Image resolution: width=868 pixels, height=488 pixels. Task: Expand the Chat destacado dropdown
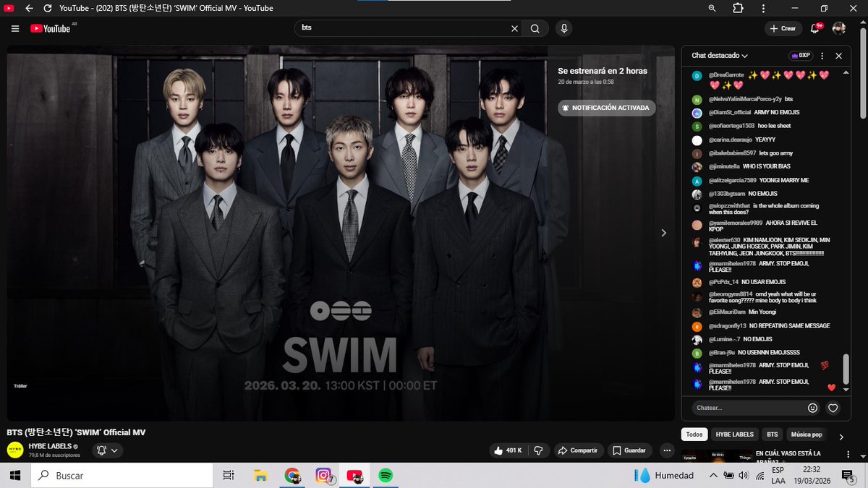(720, 56)
